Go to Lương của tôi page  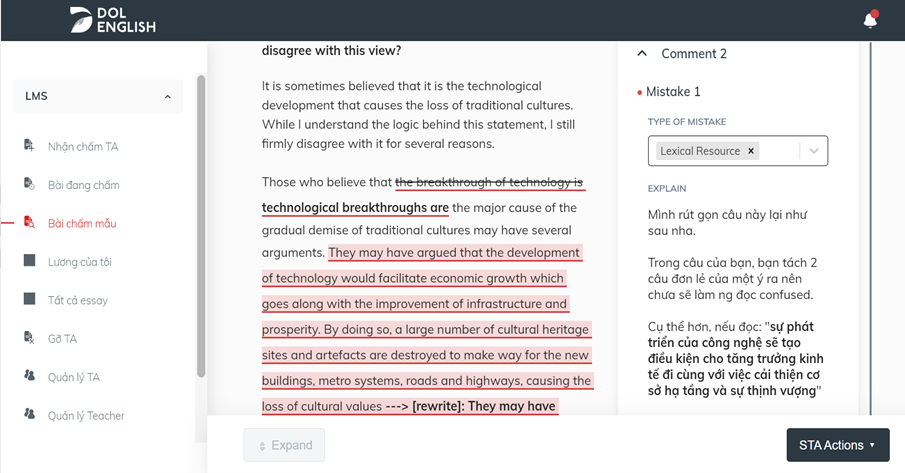click(80, 262)
